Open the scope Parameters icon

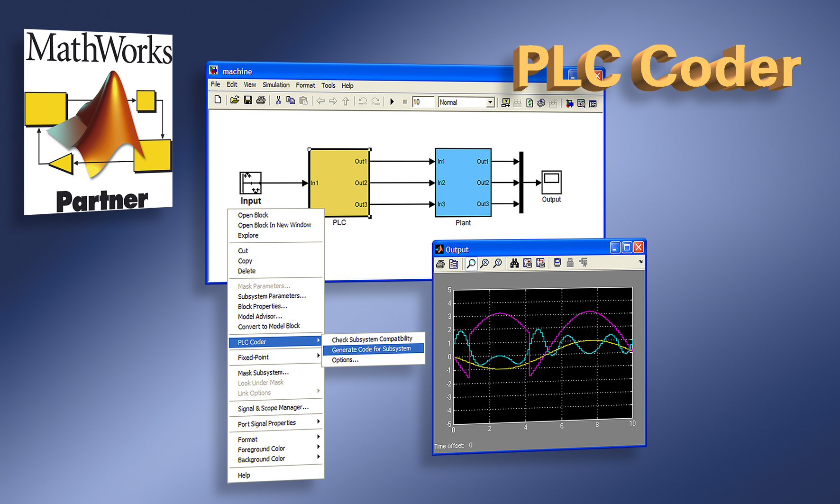coord(454,264)
